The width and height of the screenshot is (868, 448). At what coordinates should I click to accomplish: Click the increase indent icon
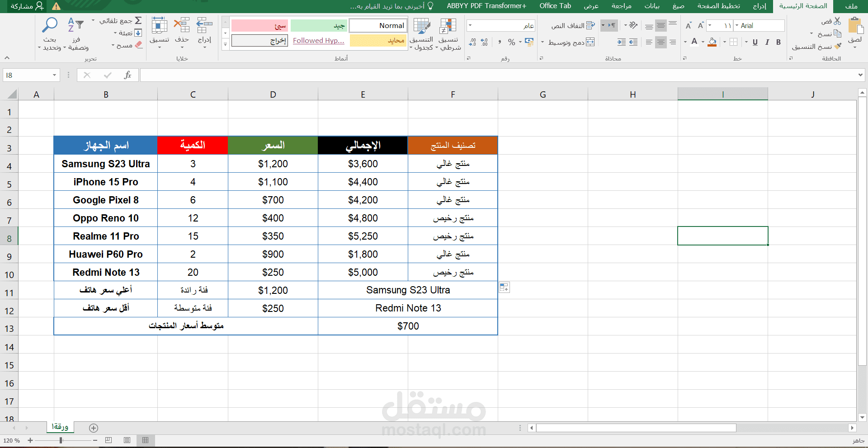tap(622, 42)
